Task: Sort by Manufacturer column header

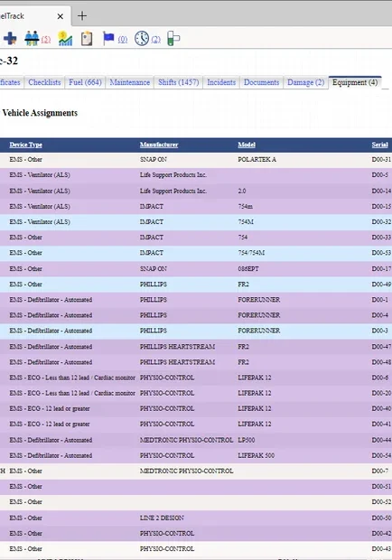Action: tap(159, 145)
